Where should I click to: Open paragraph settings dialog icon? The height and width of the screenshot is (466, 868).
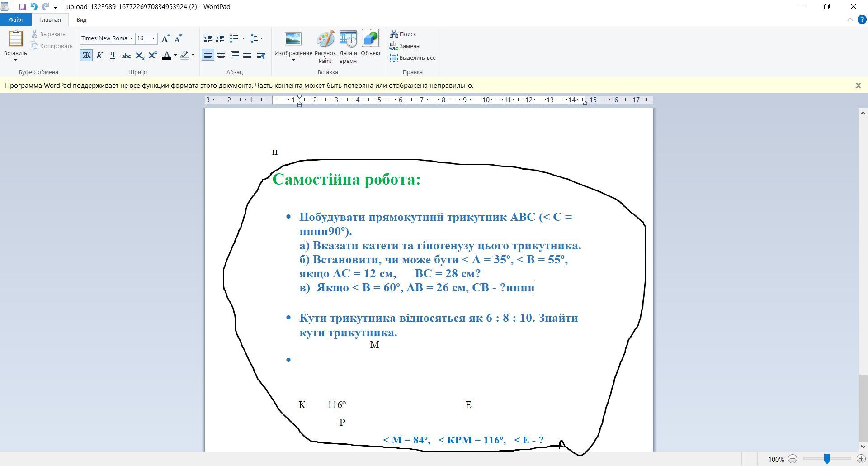pos(261,55)
